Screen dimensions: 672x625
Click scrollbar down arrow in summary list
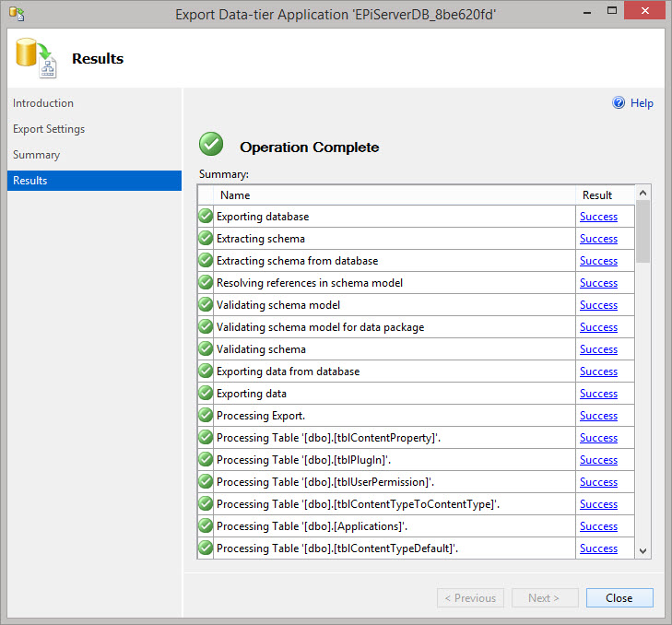pos(643,550)
